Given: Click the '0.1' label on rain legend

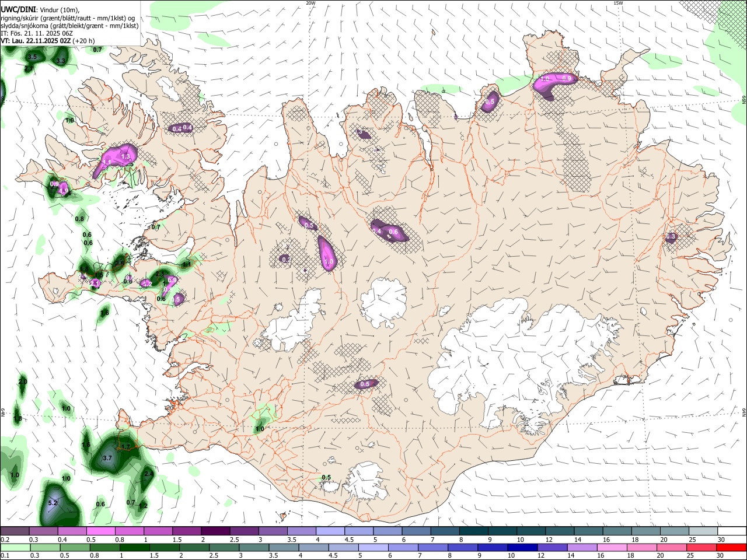Looking at the screenshot, I should click(5, 555).
